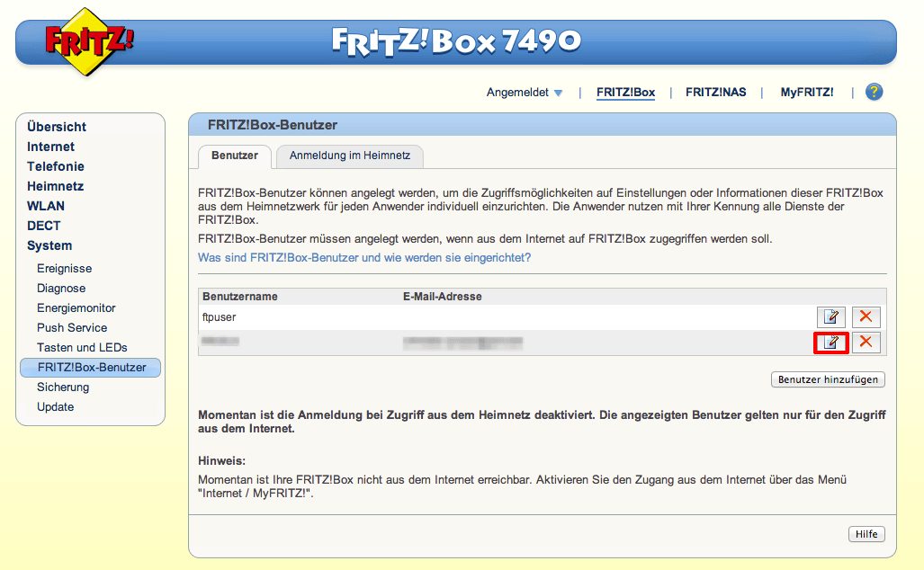Open Ereignisse under System

(x=64, y=269)
